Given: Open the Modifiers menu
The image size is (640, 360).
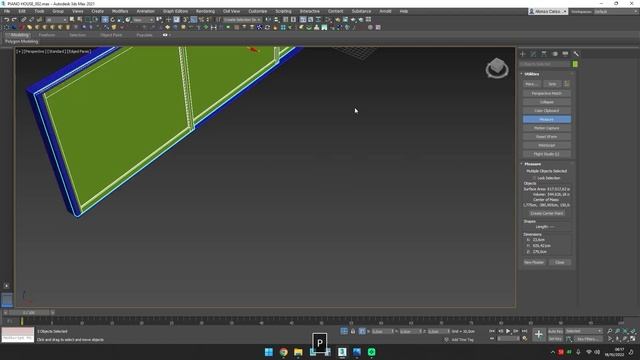Looking at the screenshot, I should tap(120, 11).
